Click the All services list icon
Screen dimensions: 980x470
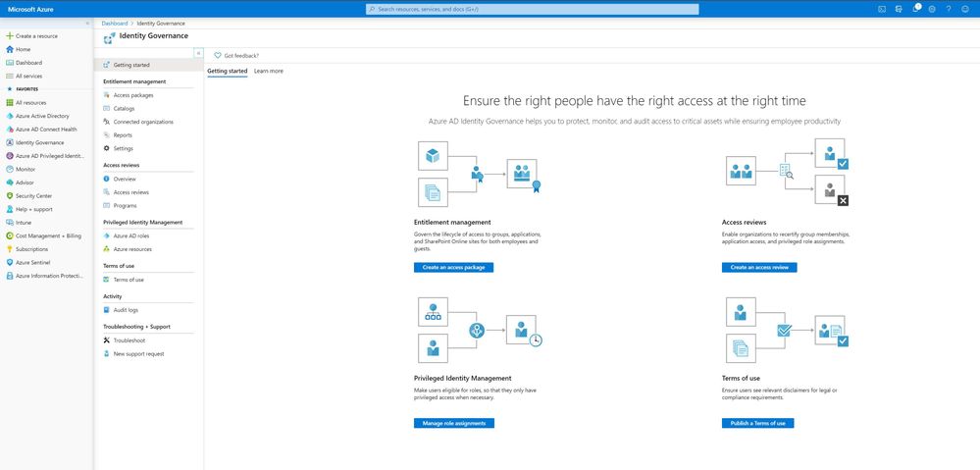click(x=10, y=76)
